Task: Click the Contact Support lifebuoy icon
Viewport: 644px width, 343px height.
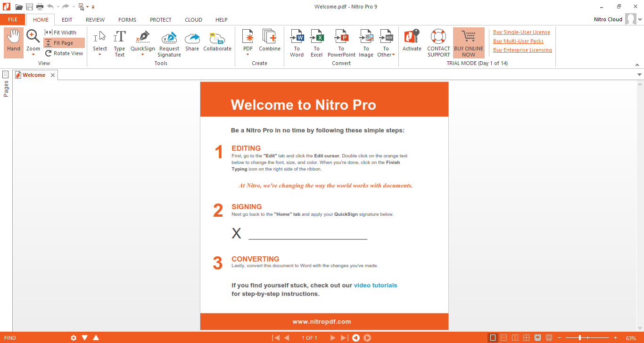Action: click(438, 37)
